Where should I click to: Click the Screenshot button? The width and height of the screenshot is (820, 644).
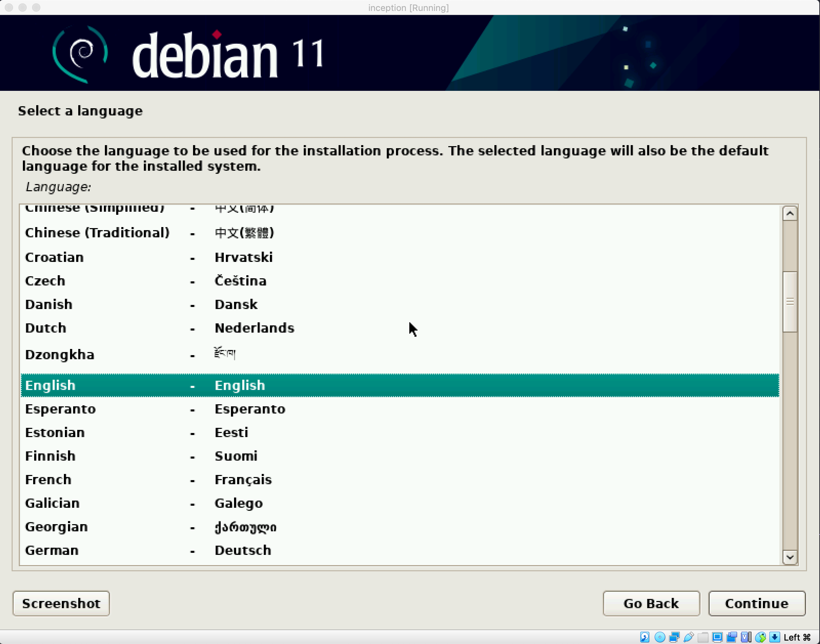click(x=61, y=603)
